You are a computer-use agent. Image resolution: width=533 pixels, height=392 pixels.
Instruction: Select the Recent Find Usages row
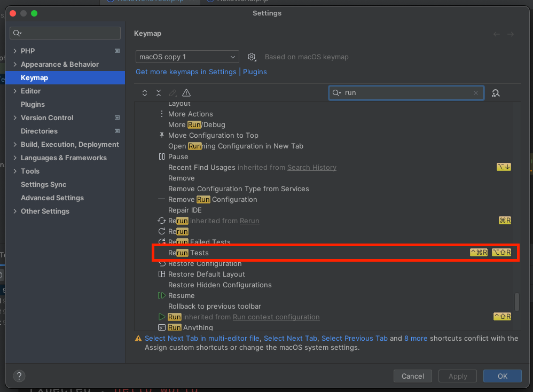click(327, 167)
